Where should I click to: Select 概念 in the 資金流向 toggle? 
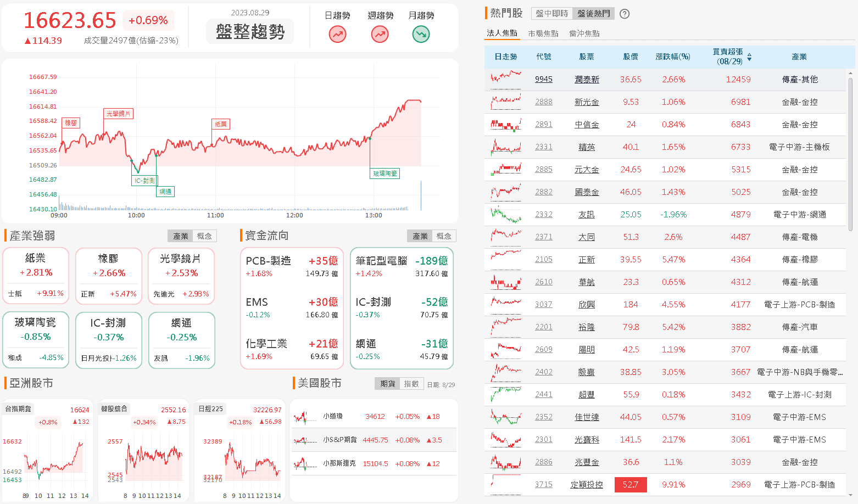click(x=444, y=236)
